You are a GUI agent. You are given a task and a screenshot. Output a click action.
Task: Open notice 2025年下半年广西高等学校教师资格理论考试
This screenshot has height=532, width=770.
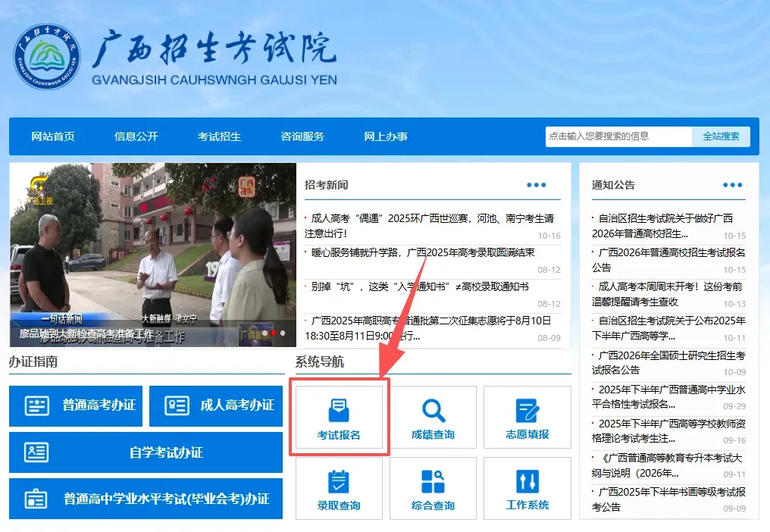tap(668, 430)
